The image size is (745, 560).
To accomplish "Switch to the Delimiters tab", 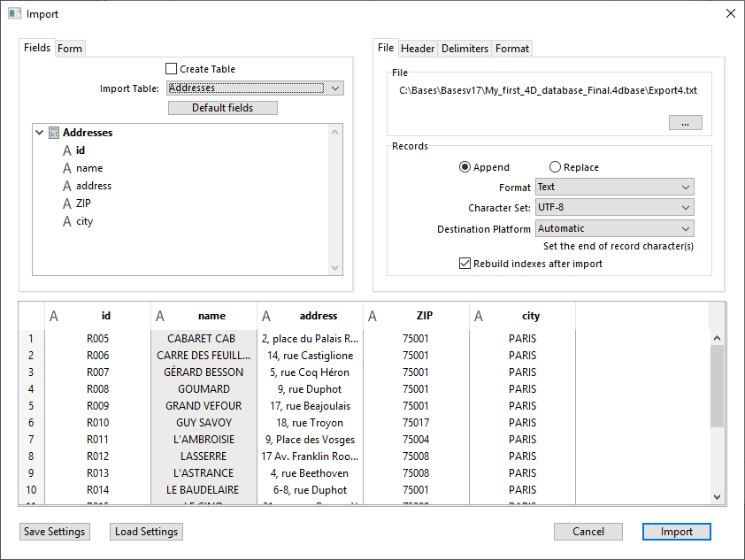I will point(465,49).
